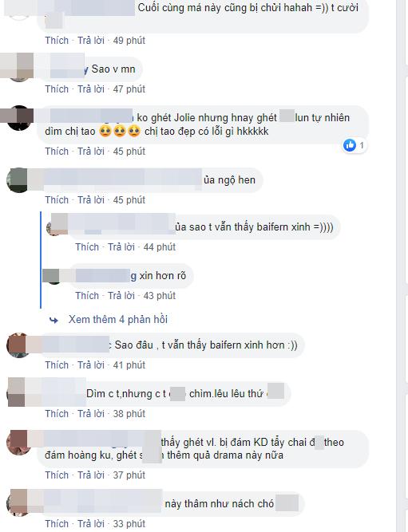Reply to the "Sao v mn" comment
This screenshot has width=408, height=532.
click(91, 89)
